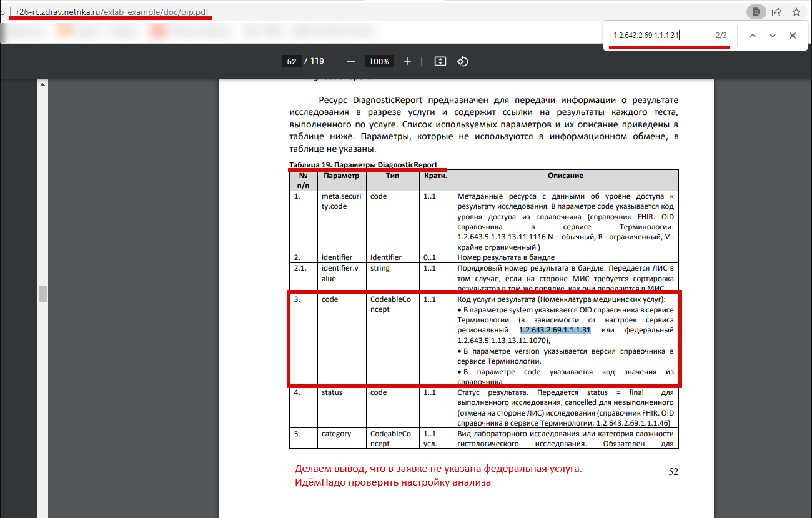Image resolution: width=812 pixels, height=518 pixels.
Task: Click federal OID 1.2.643.5.1.13.13.11.1070
Action: pyautogui.click(x=503, y=340)
